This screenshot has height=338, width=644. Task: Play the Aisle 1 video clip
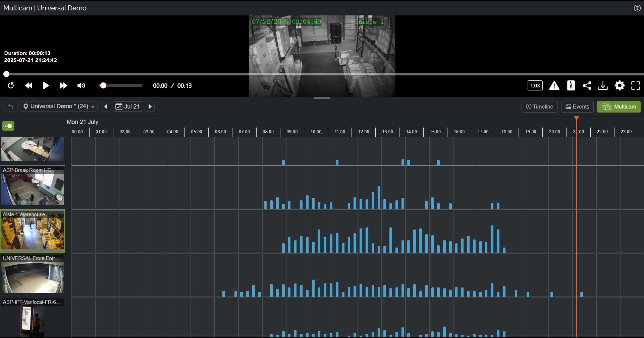pyautogui.click(x=46, y=86)
